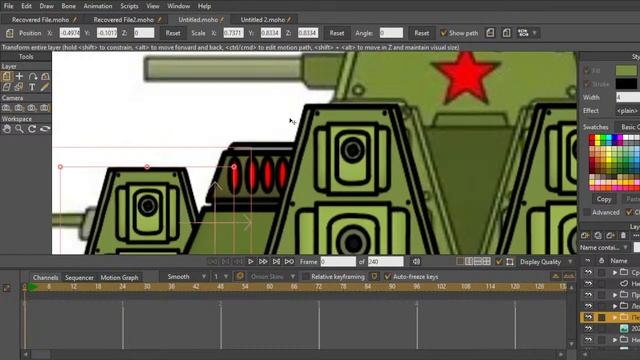Select the Roll Camera tool

pos(32,108)
